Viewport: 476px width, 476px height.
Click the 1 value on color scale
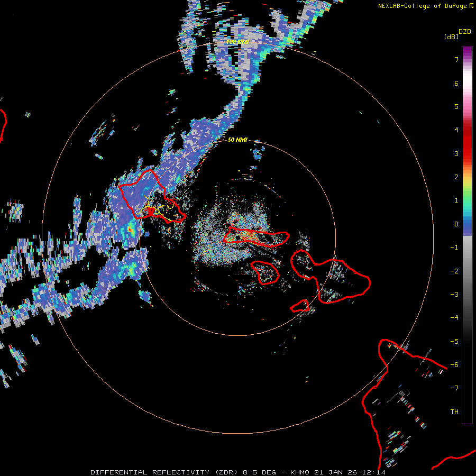(456, 200)
